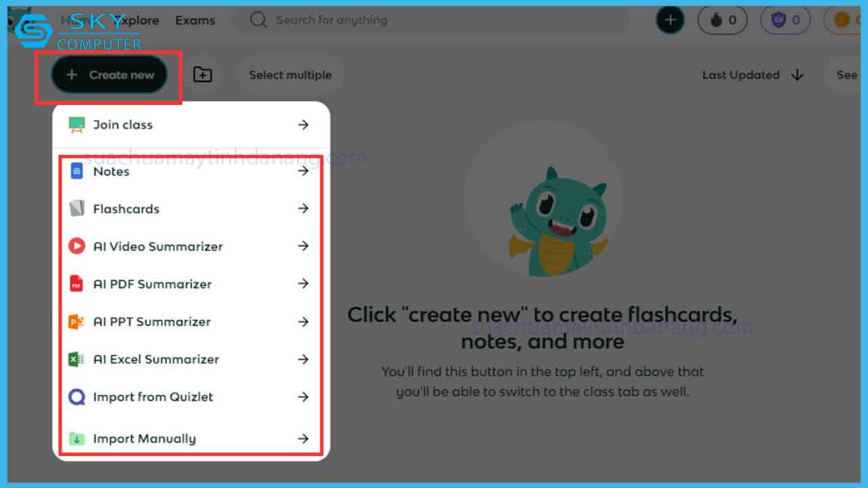Choose AI Excel Summarizer from the menu
The height and width of the screenshot is (488, 868).
coord(156,359)
